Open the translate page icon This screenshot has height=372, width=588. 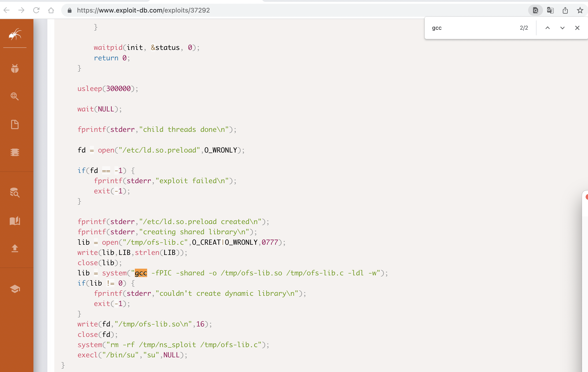(x=550, y=10)
